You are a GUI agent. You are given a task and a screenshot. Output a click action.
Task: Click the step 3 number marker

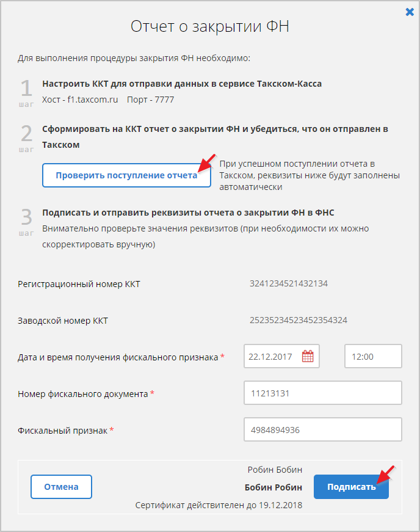tap(26, 219)
